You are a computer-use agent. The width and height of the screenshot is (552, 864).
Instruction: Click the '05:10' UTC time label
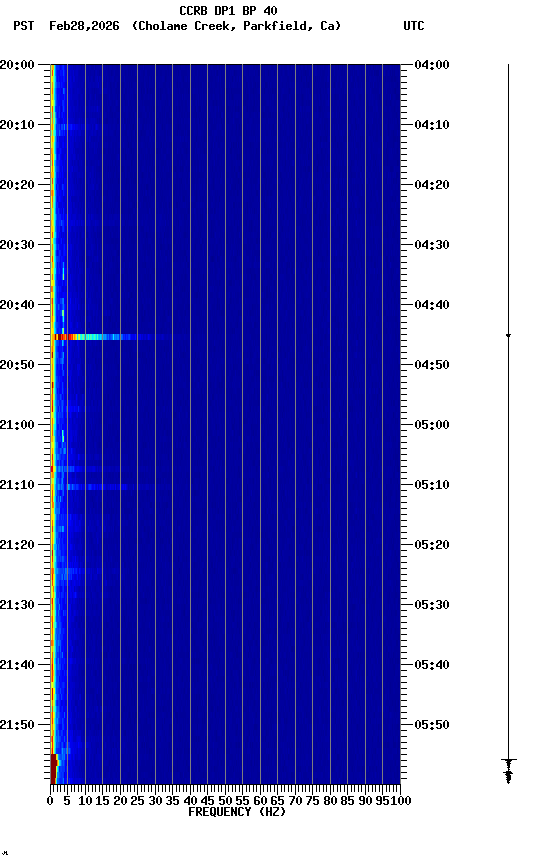point(432,485)
